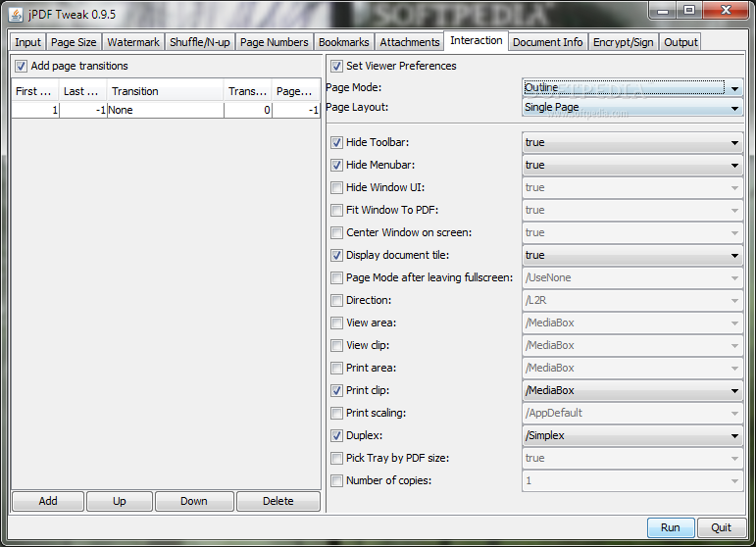Click the Direction /L2R dropdown

pyautogui.click(x=632, y=300)
